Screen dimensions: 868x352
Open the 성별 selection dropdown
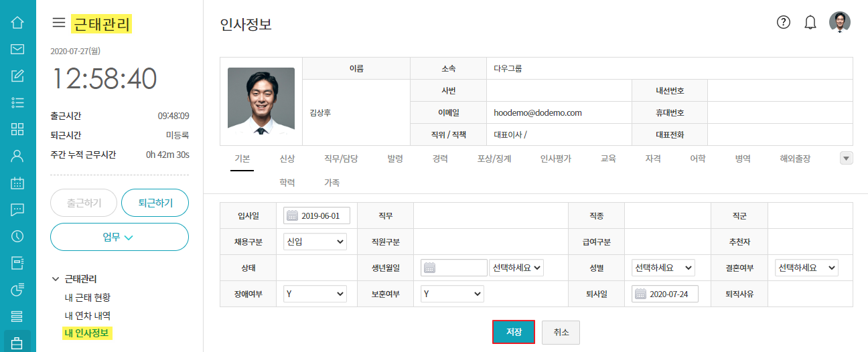click(663, 268)
